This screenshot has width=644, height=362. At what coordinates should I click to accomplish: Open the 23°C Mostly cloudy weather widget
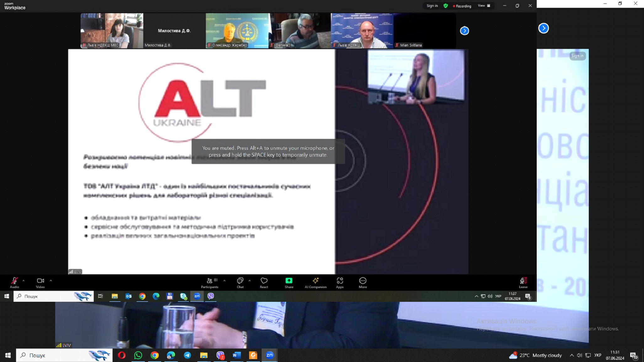tap(535, 355)
